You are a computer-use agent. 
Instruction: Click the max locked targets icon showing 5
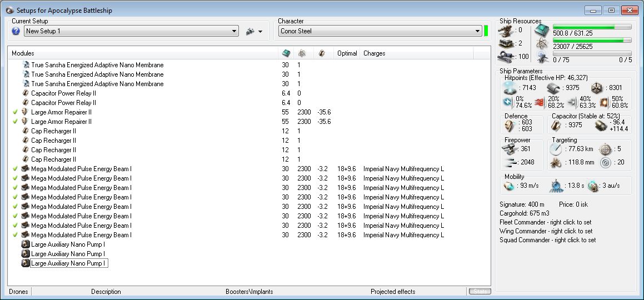coord(606,149)
